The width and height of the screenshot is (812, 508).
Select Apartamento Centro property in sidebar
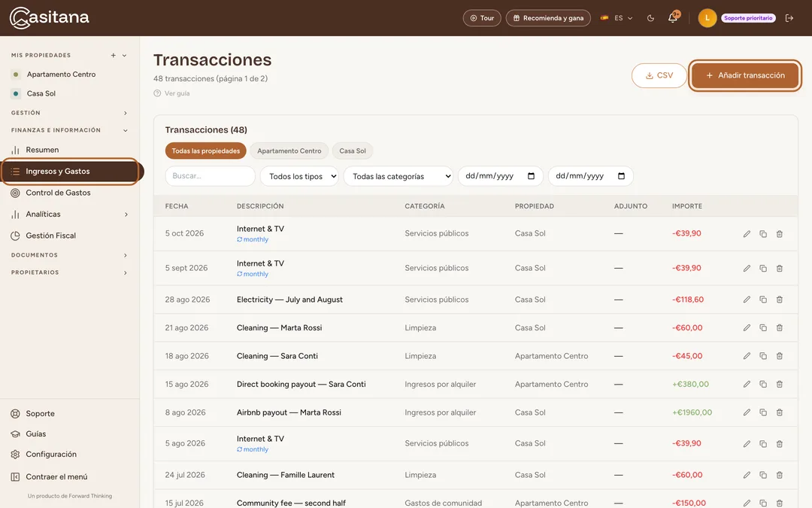click(x=61, y=75)
